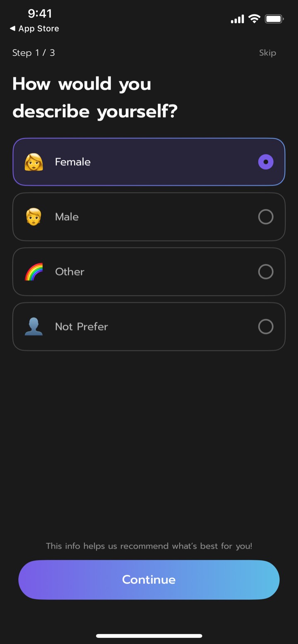Choose the Other label text
Viewport: 298px width, 644px height.
(x=70, y=272)
